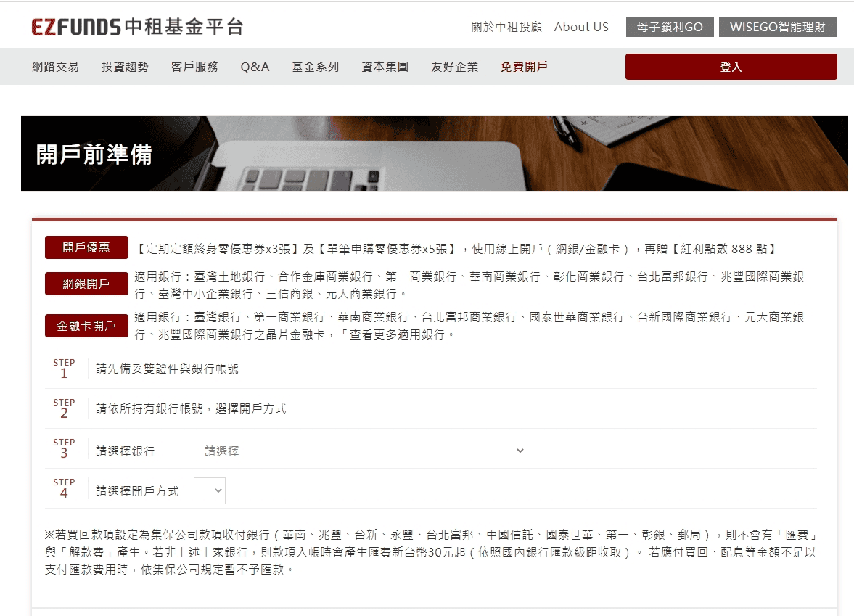
Task: Click the 請選擇銀行 label
Action: coord(126,451)
